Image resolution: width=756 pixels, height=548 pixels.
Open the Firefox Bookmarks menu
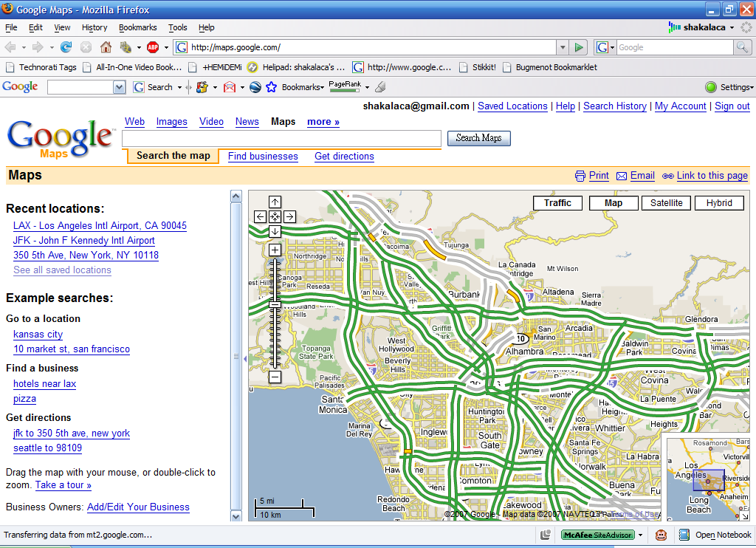137,27
